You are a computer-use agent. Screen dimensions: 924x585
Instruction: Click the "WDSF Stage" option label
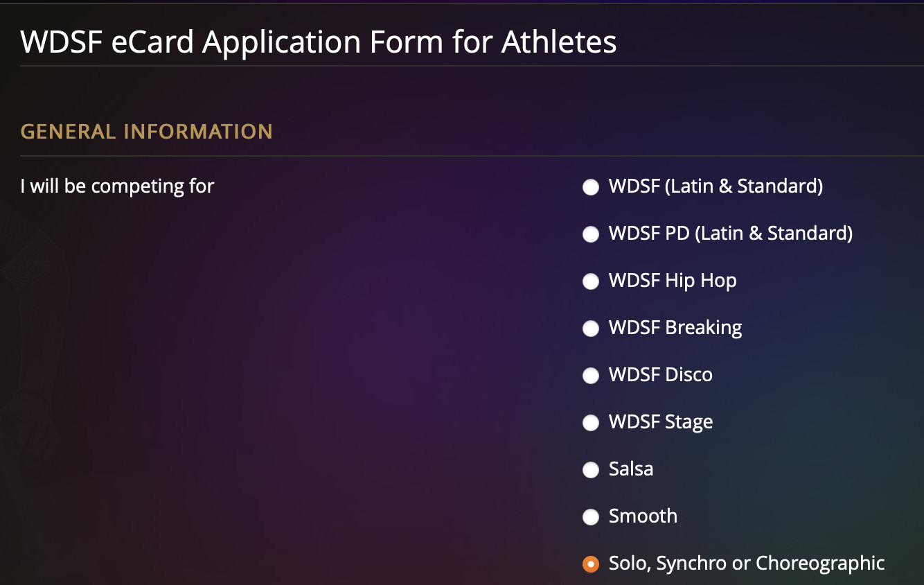pyautogui.click(x=660, y=422)
